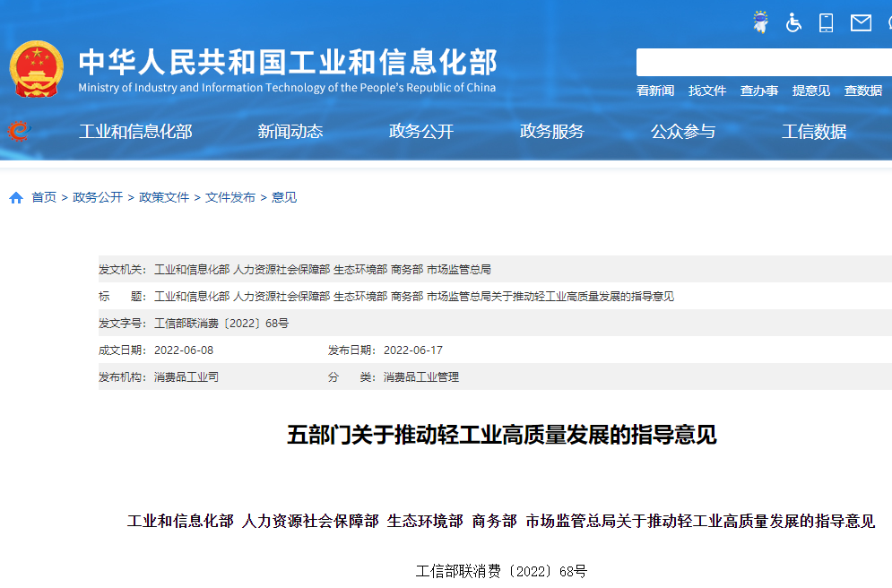
Task: Click the document number in 发文字号 row
Action: click(x=221, y=324)
